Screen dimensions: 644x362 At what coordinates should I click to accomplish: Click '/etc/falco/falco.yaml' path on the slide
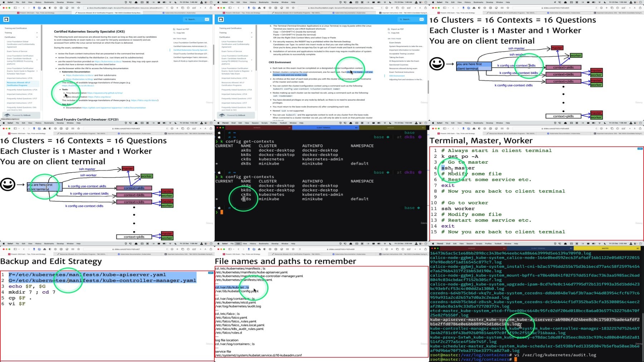point(231,318)
